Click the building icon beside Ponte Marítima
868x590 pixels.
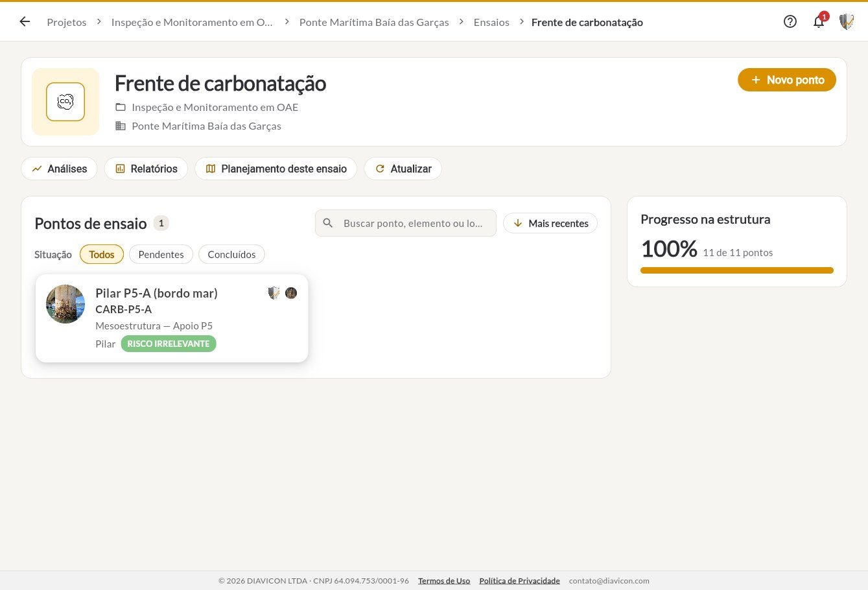pyautogui.click(x=121, y=126)
